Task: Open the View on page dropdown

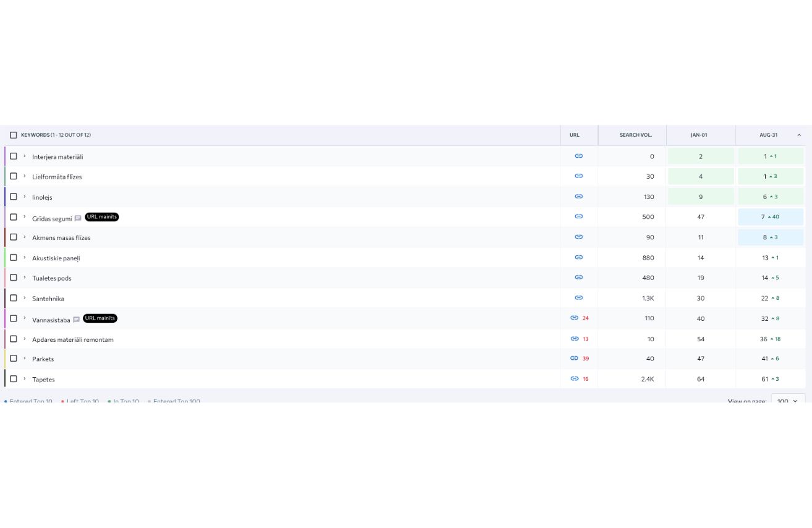Action: click(x=787, y=401)
